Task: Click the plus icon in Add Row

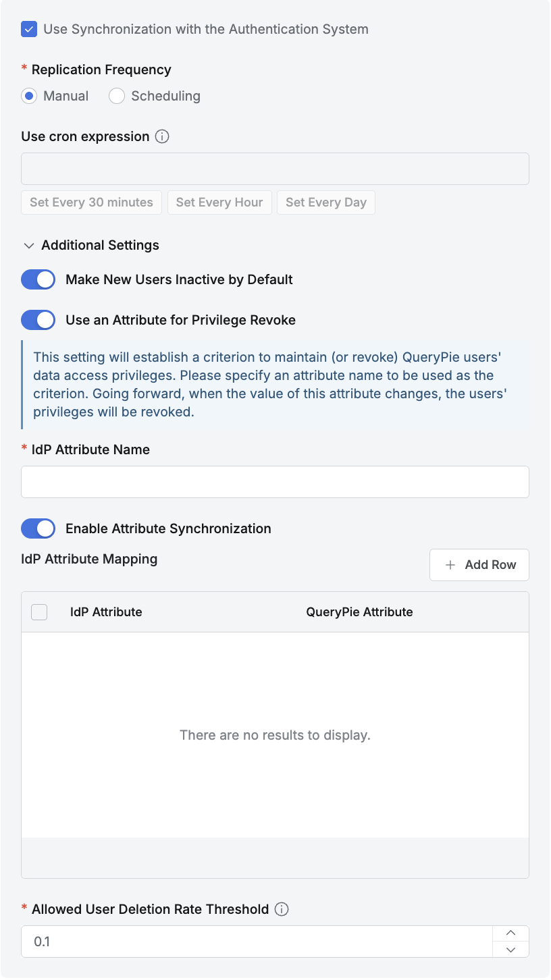Action: pos(450,565)
